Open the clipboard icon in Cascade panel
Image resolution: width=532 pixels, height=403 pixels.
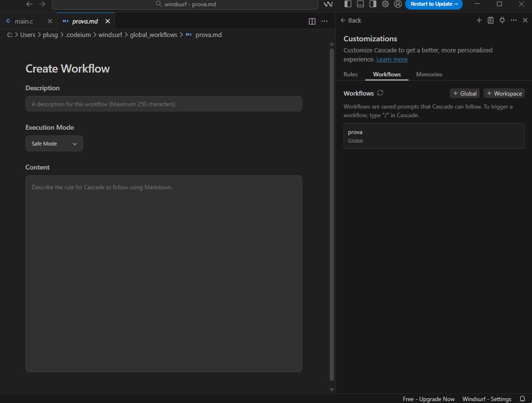[x=491, y=20]
